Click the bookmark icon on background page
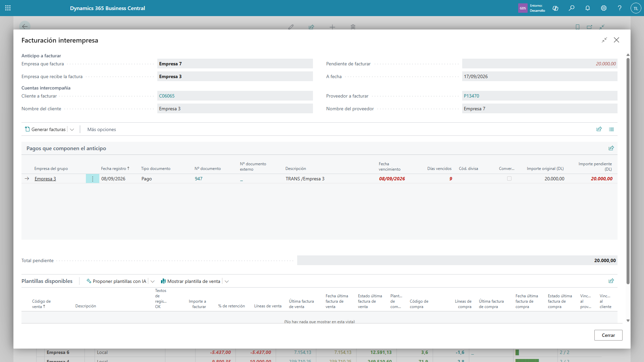Viewport: 644px width, 362px height. (x=578, y=27)
